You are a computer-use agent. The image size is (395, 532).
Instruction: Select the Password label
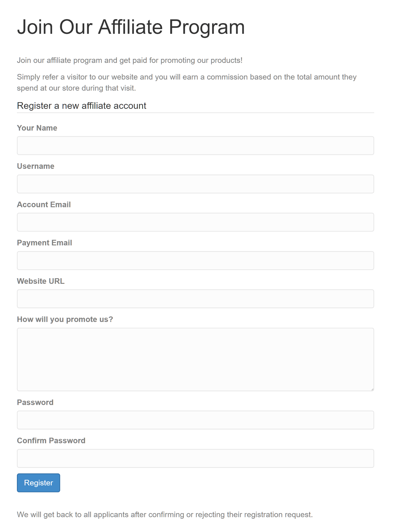(x=35, y=402)
